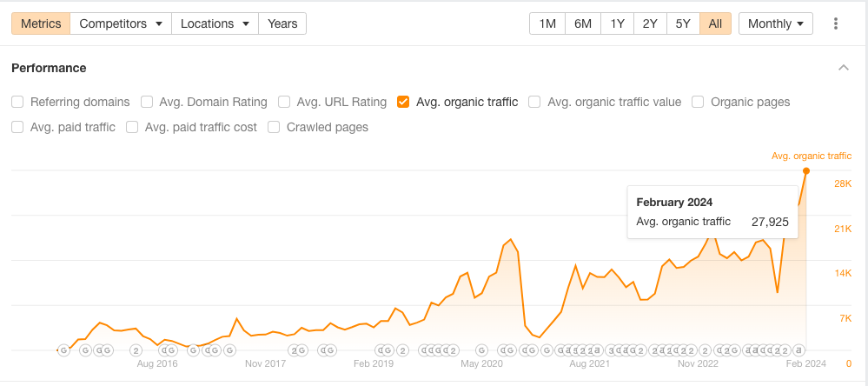Open the Competitors dropdown
868x386 pixels.
pyautogui.click(x=121, y=23)
